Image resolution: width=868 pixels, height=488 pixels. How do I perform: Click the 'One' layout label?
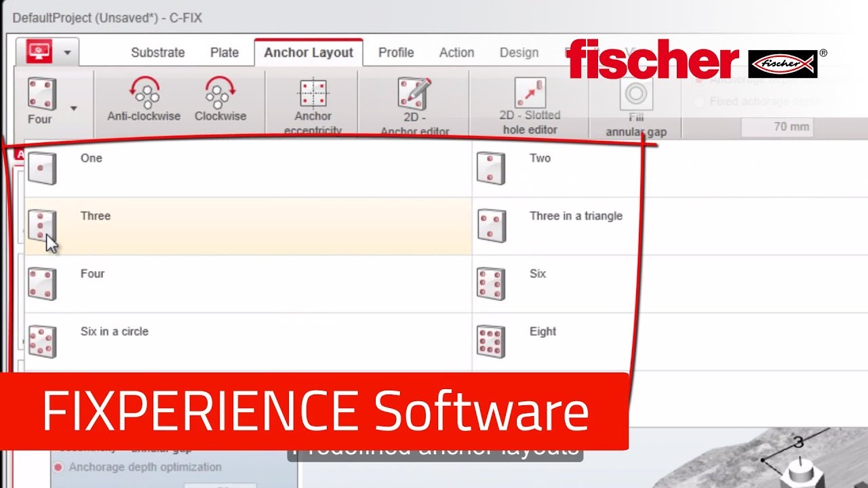coord(91,158)
